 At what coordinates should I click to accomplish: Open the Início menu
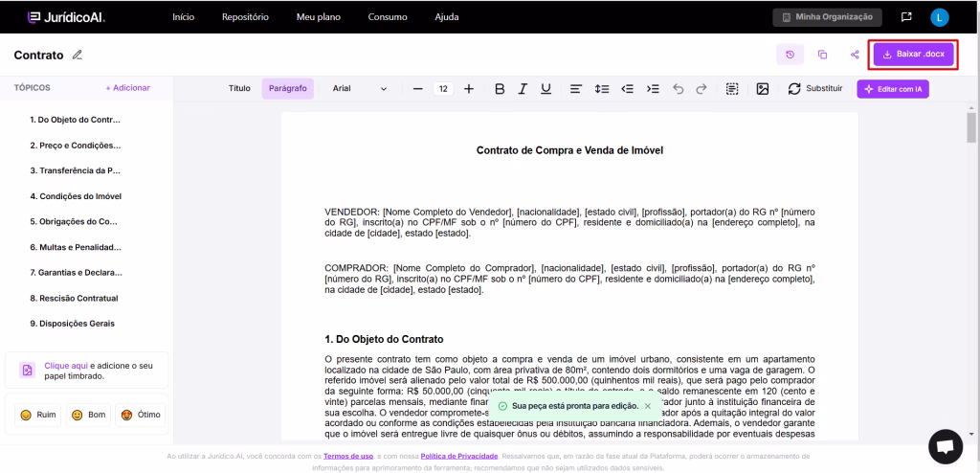[x=183, y=17]
